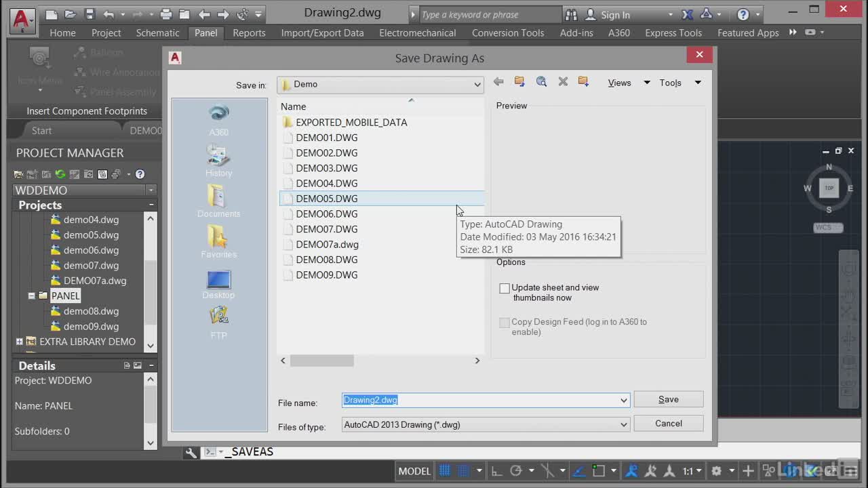The width and height of the screenshot is (868, 488).
Task: Open the FTP location shortcut
Action: tap(218, 323)
